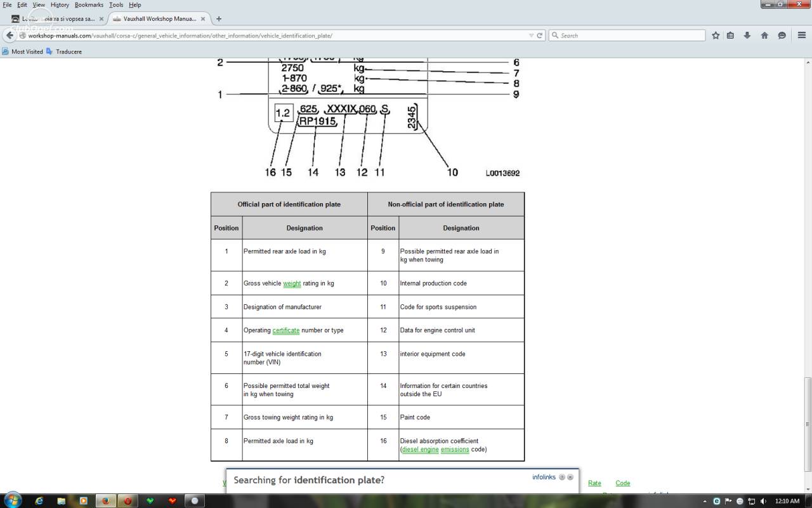Select 'Code for sports suspension' cell

(x=438, y=307)
